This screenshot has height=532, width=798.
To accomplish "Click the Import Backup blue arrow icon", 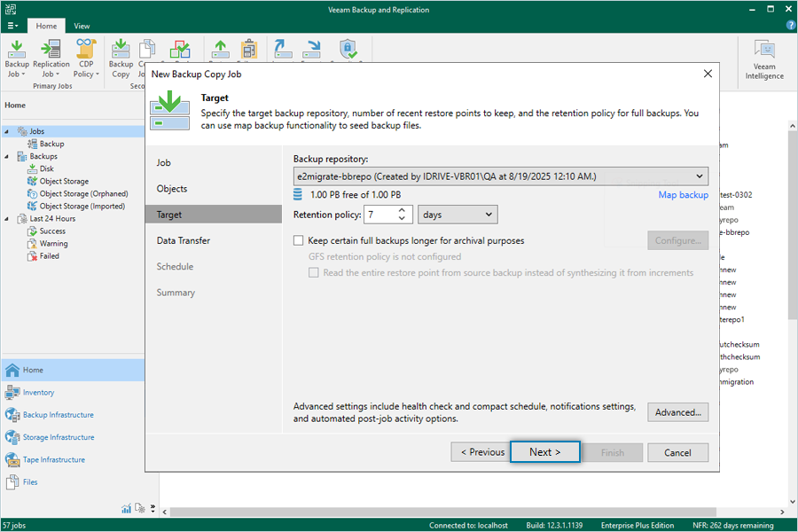I will [x=283, y=50].
